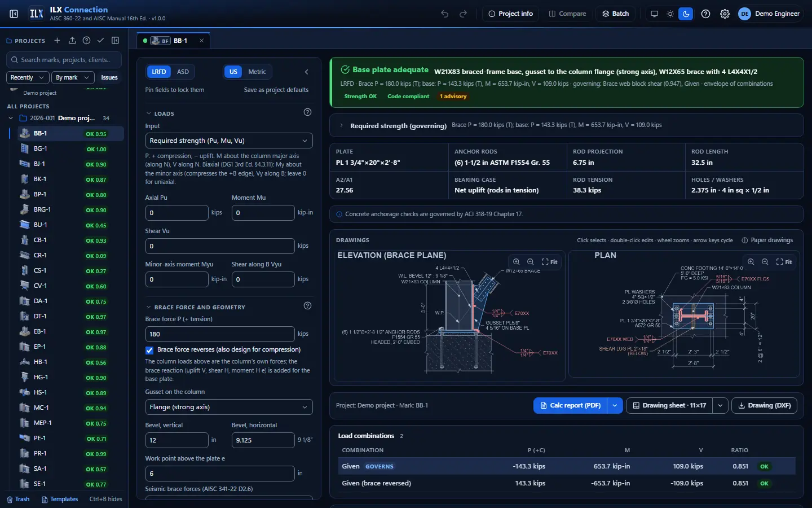Click the undo arrow icon
The height and width of the screenshot is (508, 812).
(445, 14)
